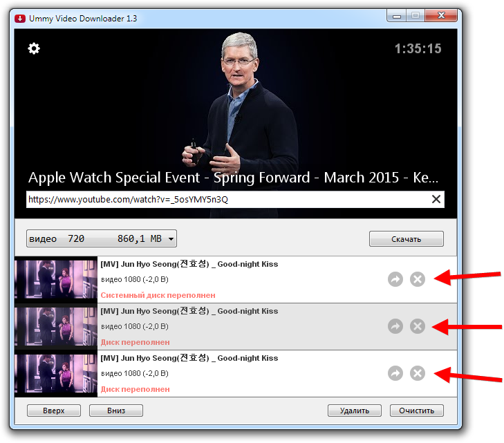
Task: Clear the URL field with the X icon
Action: coord(436,199)
